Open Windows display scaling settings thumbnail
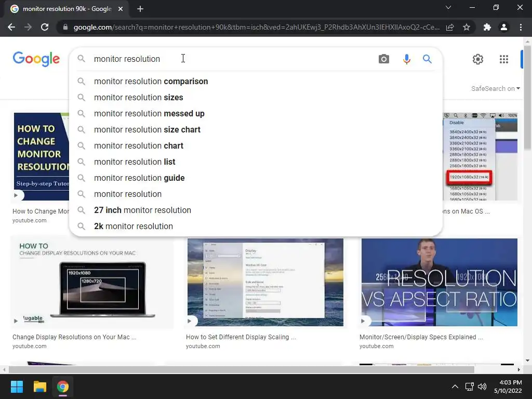The width and height of the screenshot is (532, 399). [265, 282]
